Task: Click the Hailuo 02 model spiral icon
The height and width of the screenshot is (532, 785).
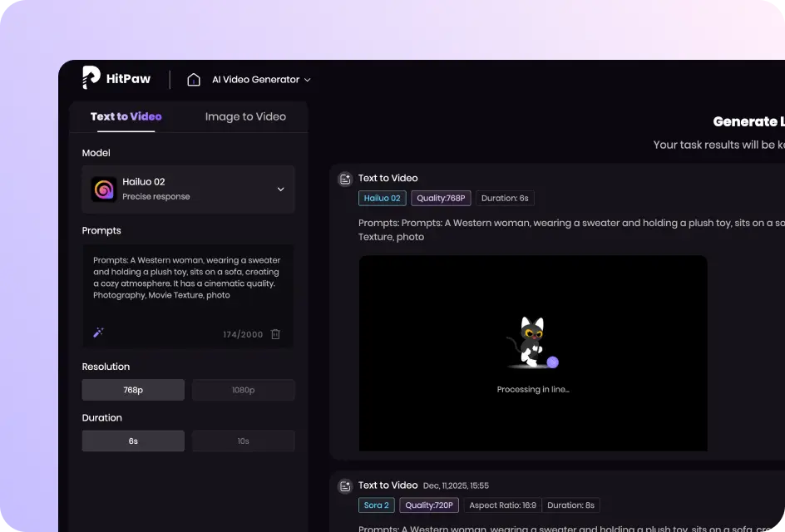Action: click(x=104, y=190)
